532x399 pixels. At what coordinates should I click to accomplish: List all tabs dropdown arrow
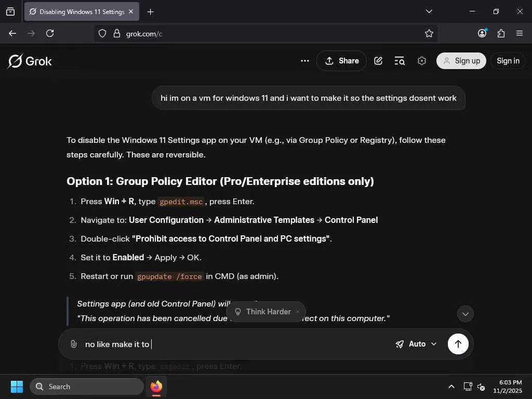pyautogui.click(x=429, y=11)
